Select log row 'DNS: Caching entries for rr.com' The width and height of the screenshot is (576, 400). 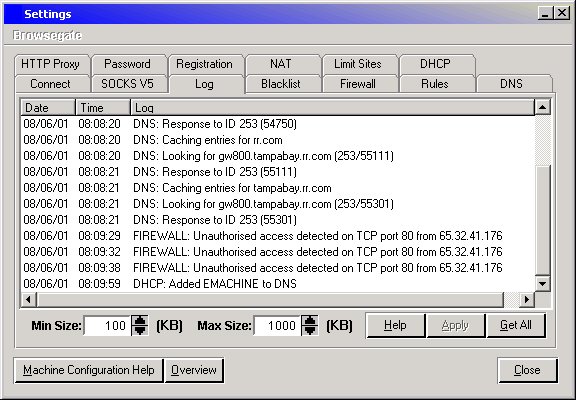pos(277,140)
